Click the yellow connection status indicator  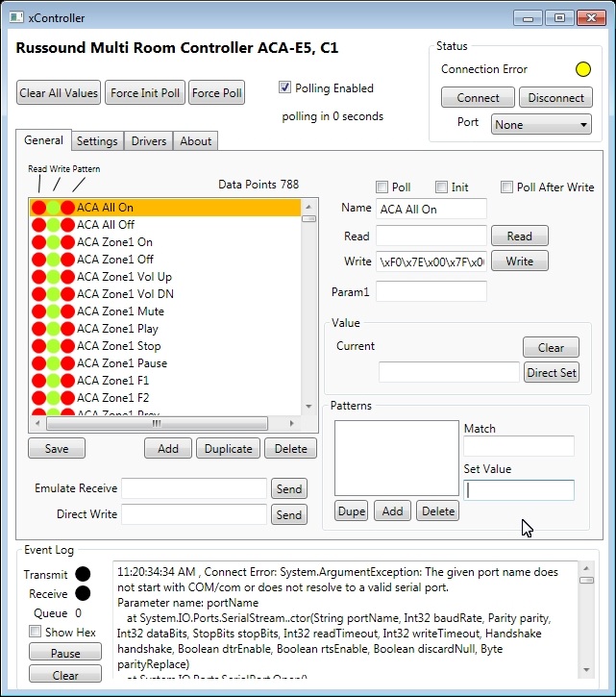[582, 69]
